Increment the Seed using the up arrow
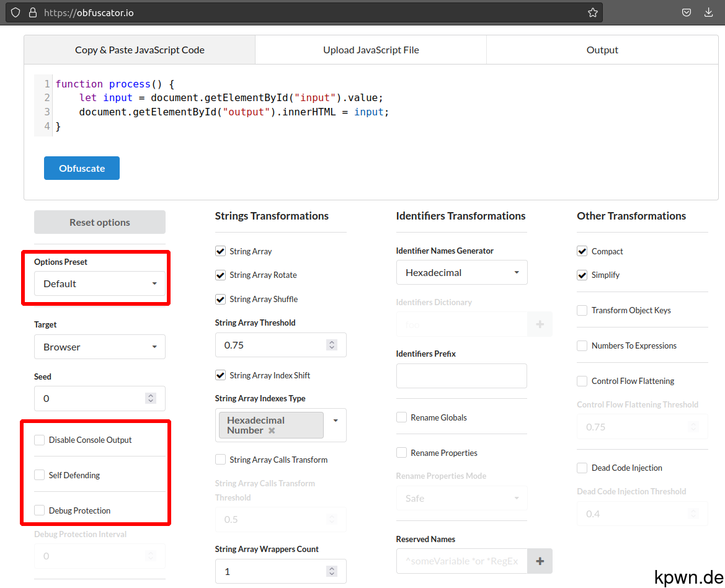 click(151, 395)
